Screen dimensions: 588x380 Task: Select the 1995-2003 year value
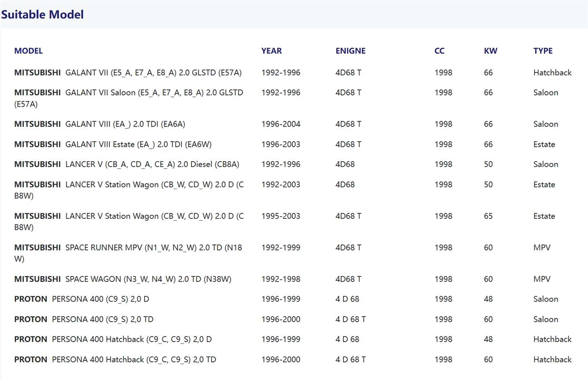pos(281,216)
